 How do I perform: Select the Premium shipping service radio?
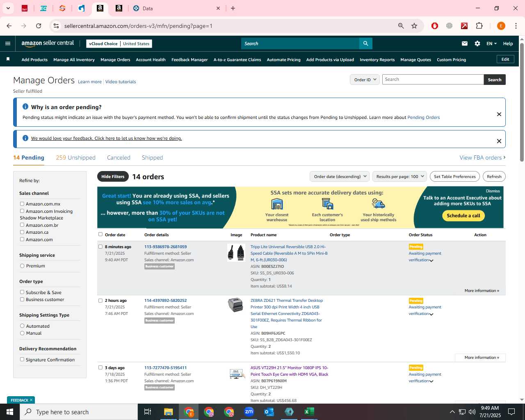pos(22,266)
